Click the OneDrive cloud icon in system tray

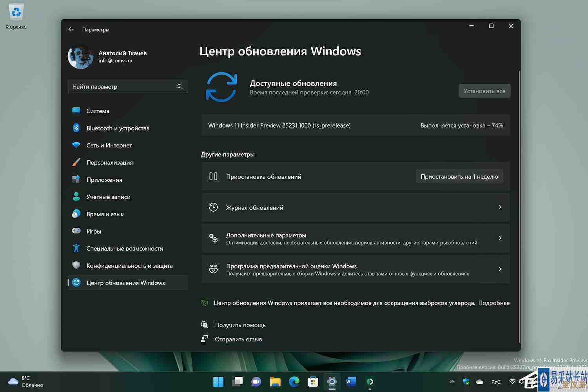click(479, 381)
